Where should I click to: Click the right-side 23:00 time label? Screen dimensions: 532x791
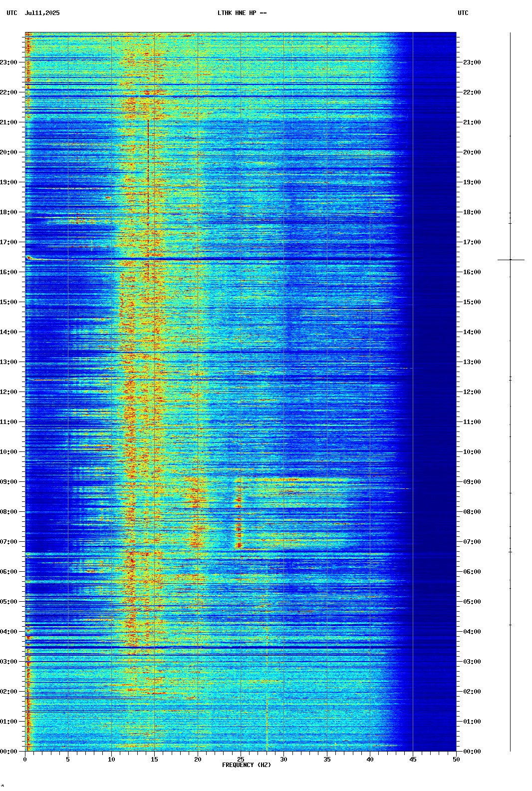pyautogui.click(x=472, y=62)
